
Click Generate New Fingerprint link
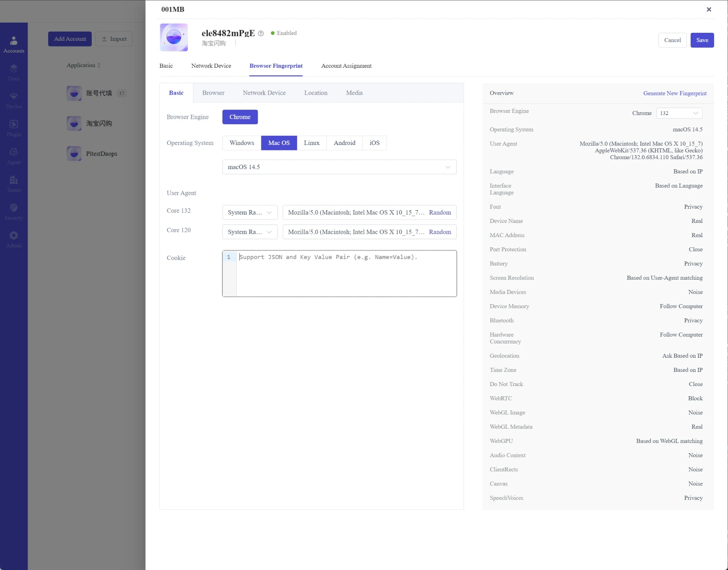pos(675,93)
